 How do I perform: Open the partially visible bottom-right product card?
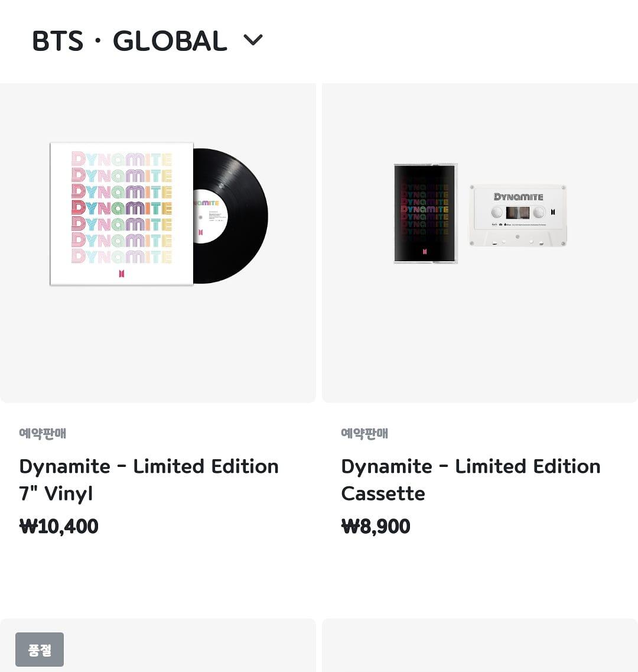click(480, 645)
